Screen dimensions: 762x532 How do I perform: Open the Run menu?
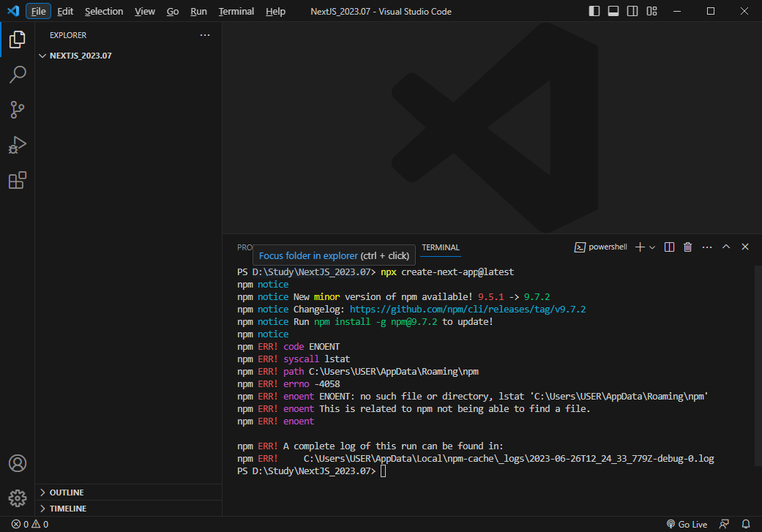198,11
